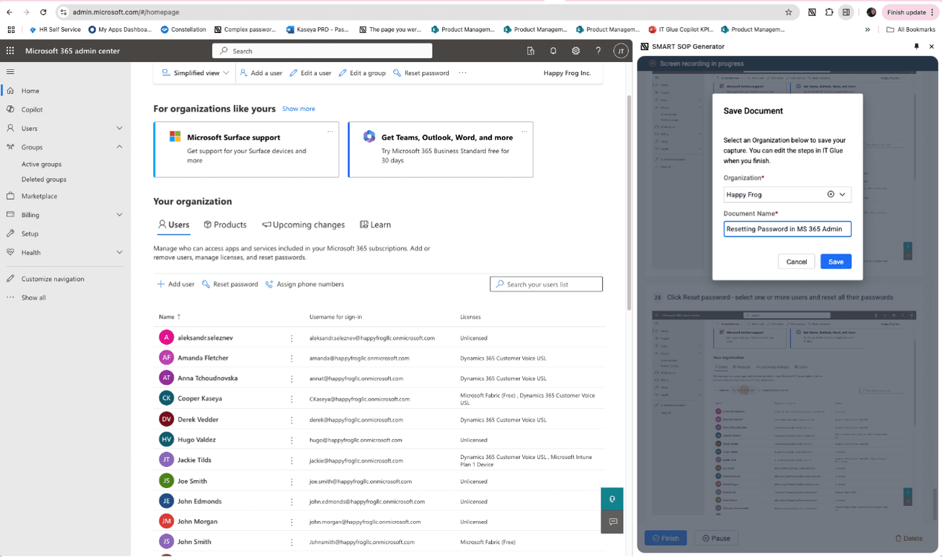Viewport: 944px width, 560px height.
Task: Open Amanda Fletcher's row actions menu
Action: click(x=292, y=358)
